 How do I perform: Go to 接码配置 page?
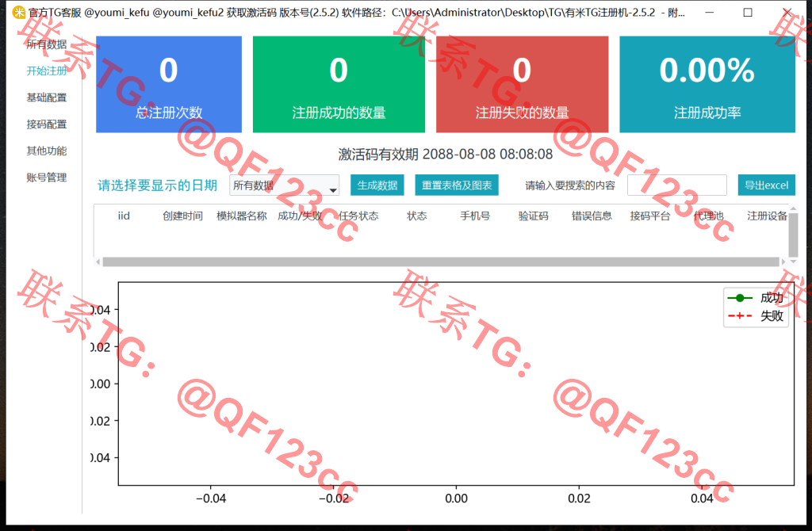[x=47, y=124]
